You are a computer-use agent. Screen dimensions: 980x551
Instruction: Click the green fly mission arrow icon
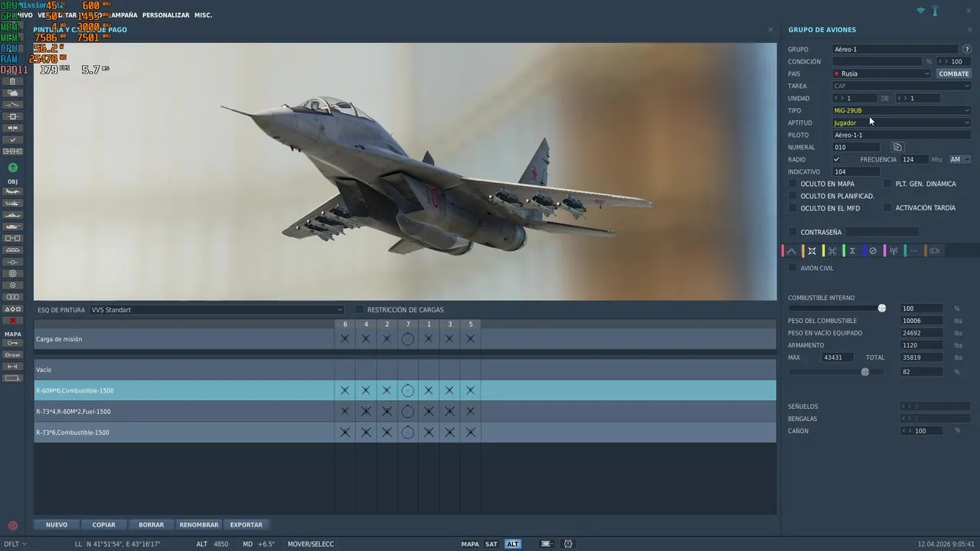(x=12, y=168)
